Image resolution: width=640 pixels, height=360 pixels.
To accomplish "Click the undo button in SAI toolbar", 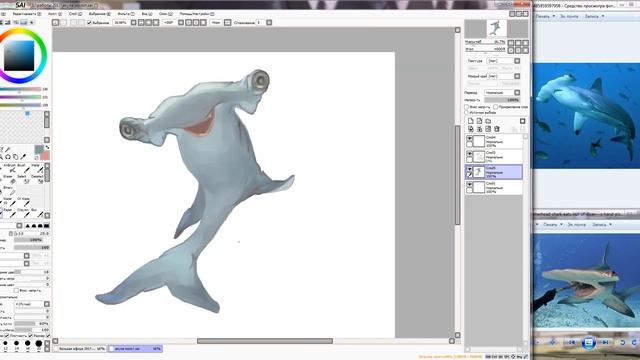I will coord(56,23).
